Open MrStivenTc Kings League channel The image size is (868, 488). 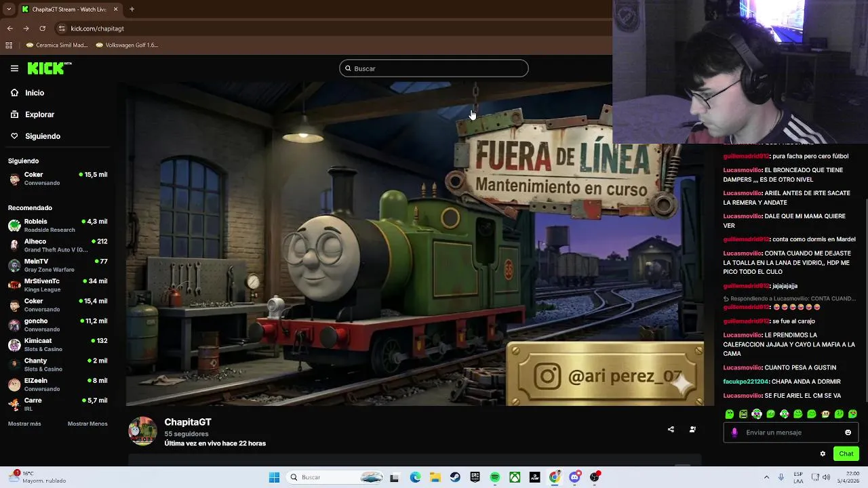click(58, 285)
